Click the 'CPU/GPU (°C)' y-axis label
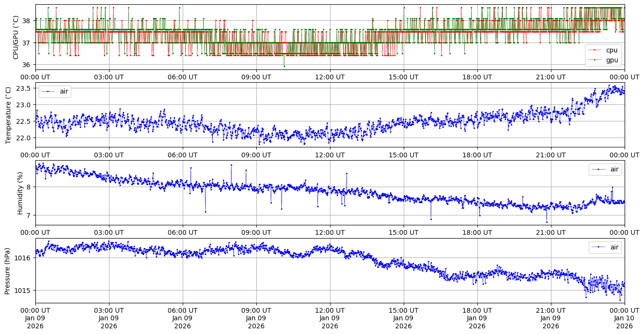 [x=16, y=37]
